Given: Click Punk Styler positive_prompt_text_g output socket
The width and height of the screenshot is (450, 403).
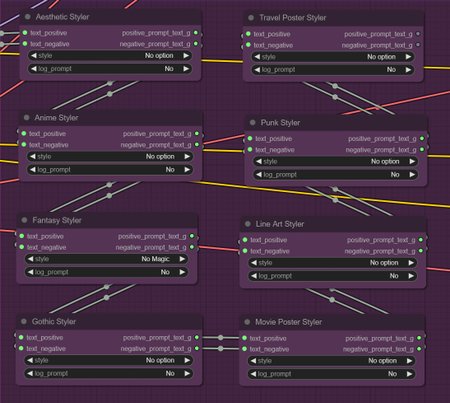Looking at the screenshot, I should (422, 138).
